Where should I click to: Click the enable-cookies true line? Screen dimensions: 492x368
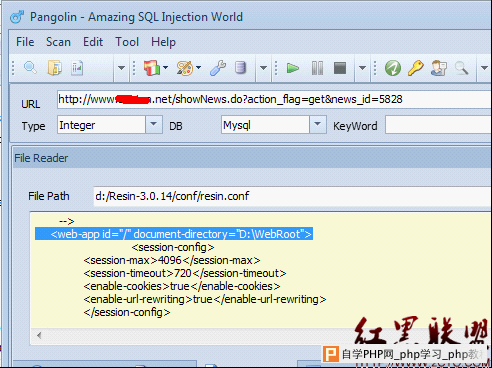pos(182,286)
